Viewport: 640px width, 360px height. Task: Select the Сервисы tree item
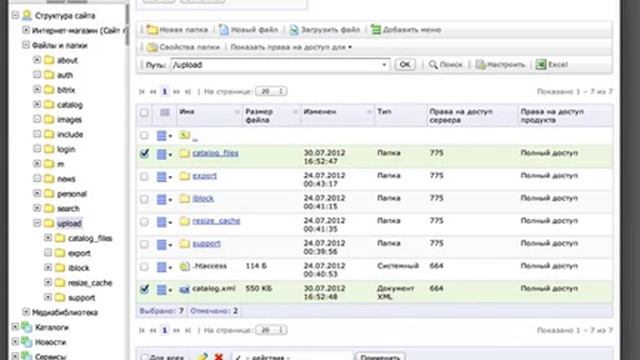click(x=51, y=356)
